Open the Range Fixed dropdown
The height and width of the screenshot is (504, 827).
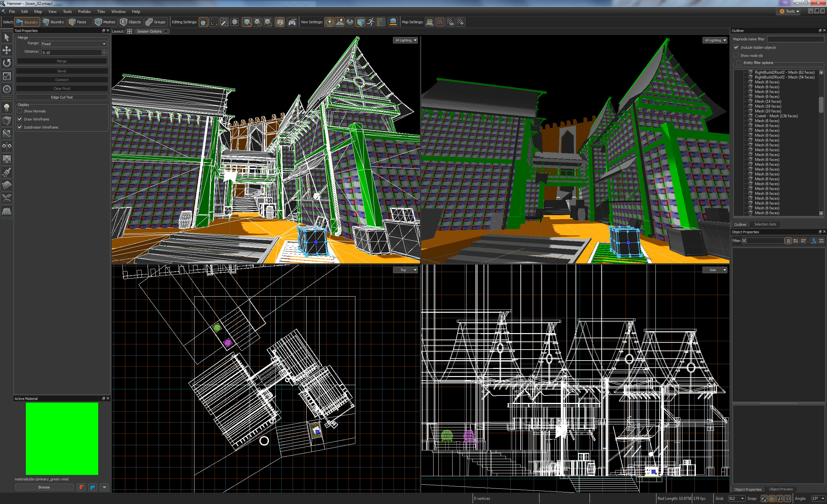(74, 44)
